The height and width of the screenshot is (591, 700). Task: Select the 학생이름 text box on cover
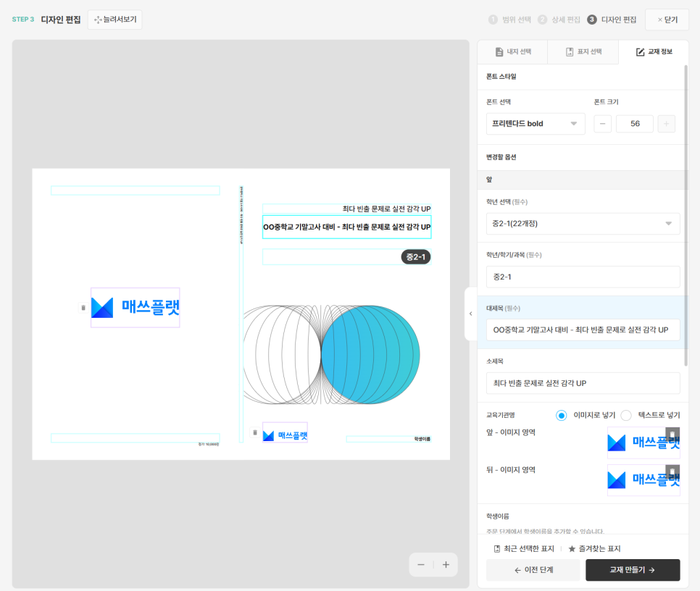(388, 440)
